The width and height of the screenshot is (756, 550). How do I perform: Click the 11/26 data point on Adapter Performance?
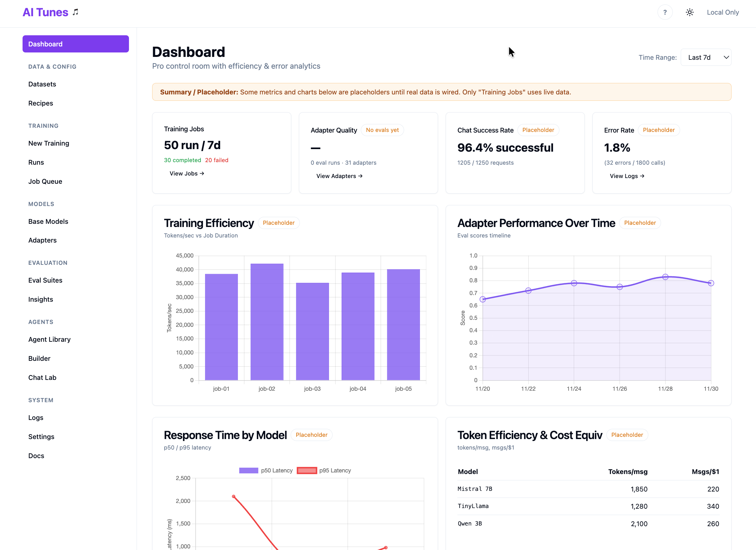(620, 287)
